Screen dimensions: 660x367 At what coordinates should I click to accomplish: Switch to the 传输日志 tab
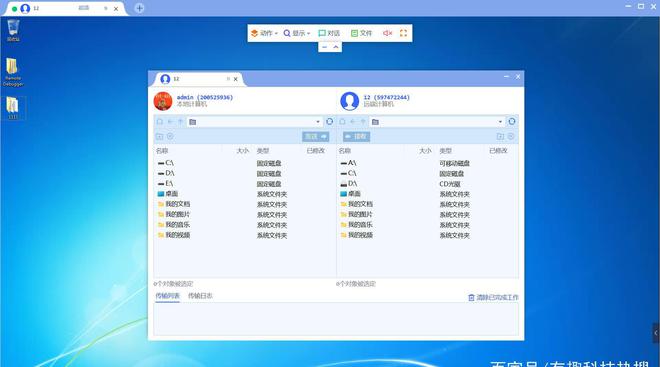(x=200, y=296)
